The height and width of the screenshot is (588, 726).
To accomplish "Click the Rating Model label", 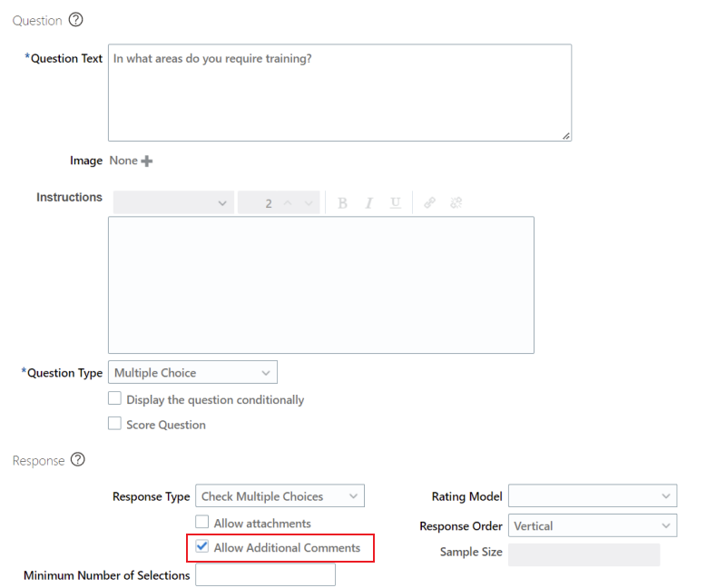I will (x=466, y=496).
